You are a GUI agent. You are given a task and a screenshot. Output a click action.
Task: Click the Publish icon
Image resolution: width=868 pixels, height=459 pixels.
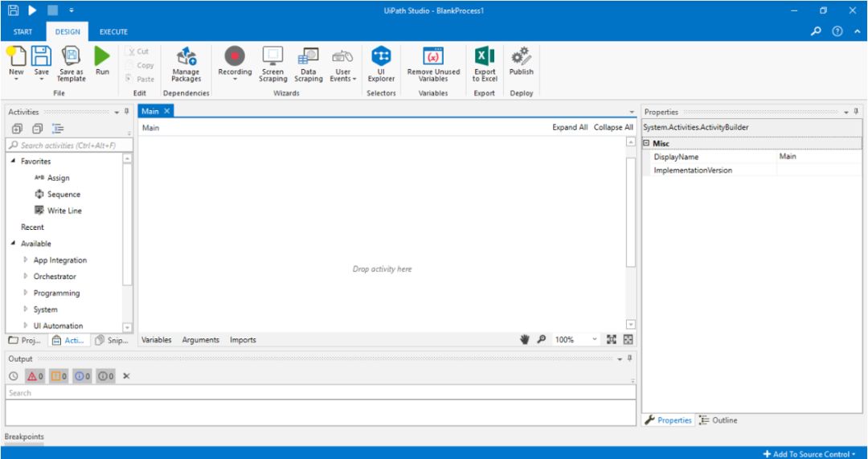[521, 56]
